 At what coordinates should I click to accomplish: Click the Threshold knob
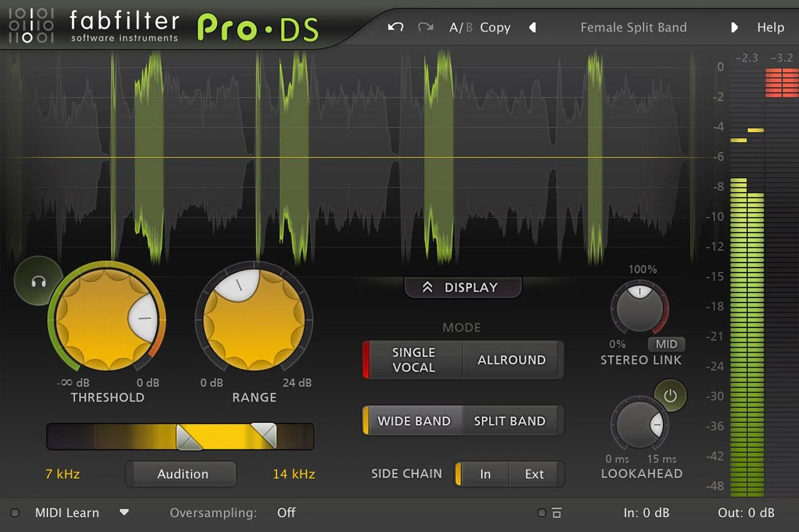108,318
